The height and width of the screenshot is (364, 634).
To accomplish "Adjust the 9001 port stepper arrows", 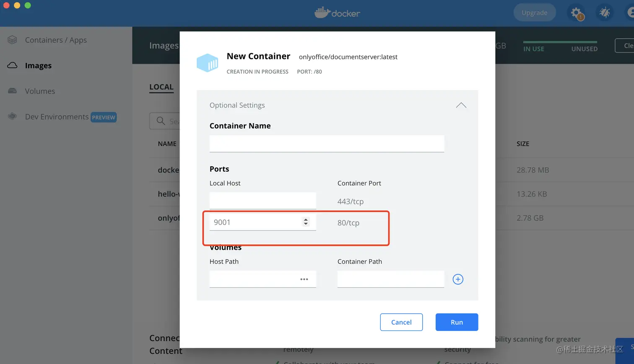I will [306, 222].
